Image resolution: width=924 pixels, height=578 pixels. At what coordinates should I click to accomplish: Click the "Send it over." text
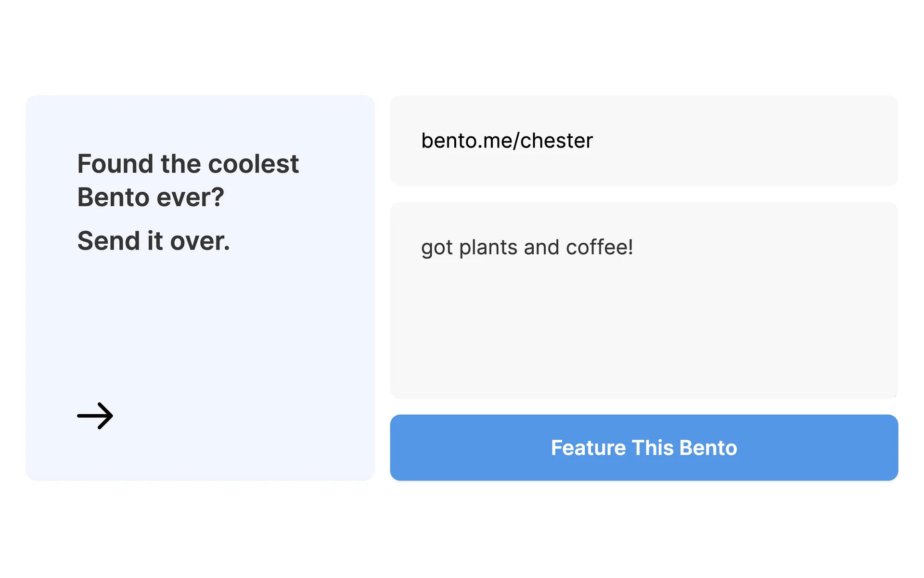154,241
